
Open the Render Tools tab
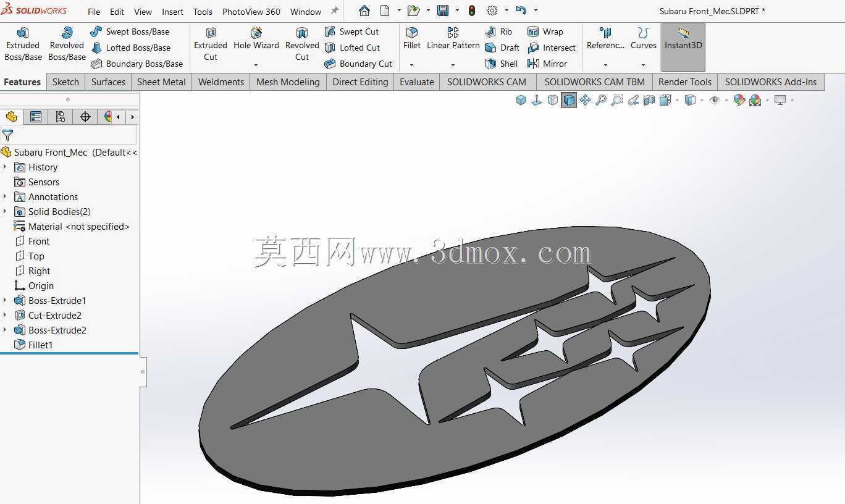[x=685, y=82]
